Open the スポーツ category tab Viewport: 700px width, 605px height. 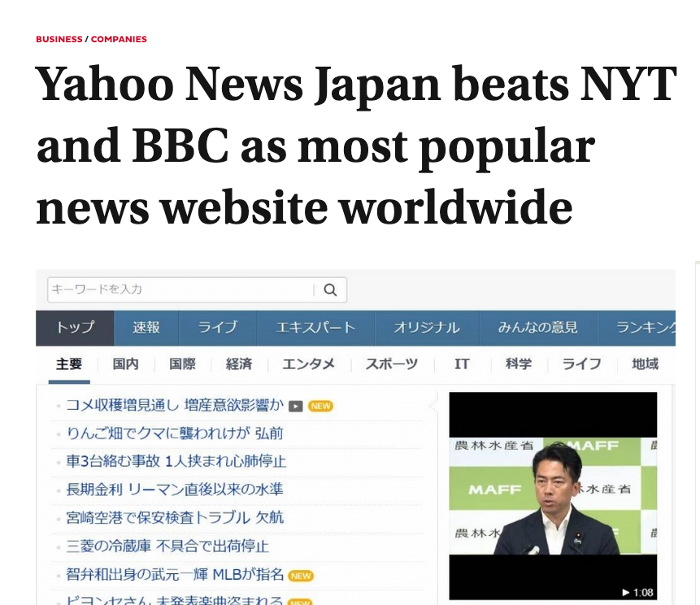pos(392,364)
